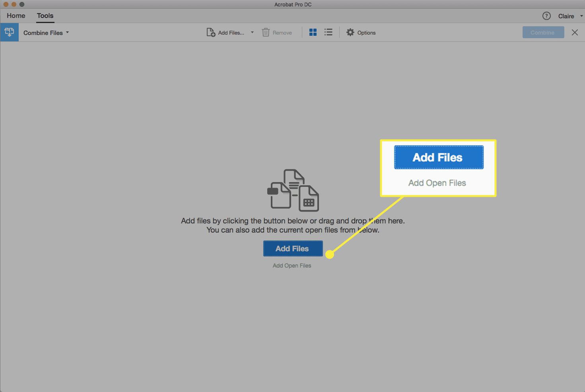Viewport: 585px width, 392px height.
Task: Click the Add Files toolbar icon
Action: pyautogui.click(x=211, y=32)
